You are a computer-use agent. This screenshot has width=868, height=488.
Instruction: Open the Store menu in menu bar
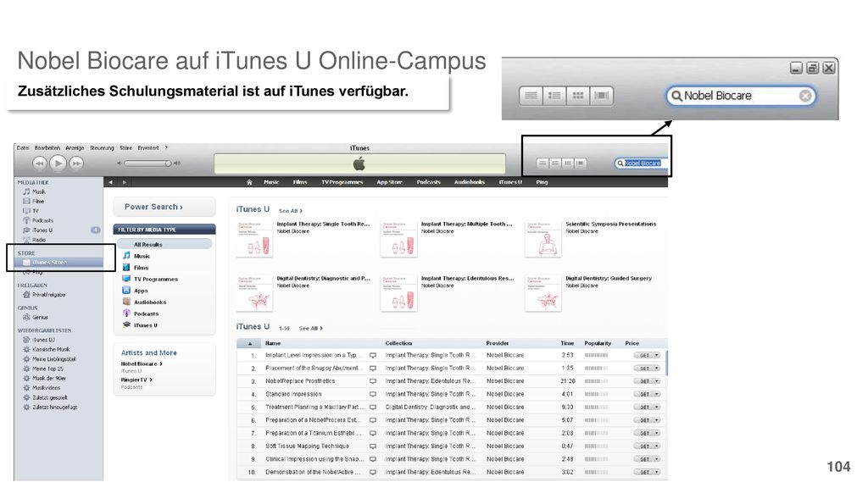126,148
